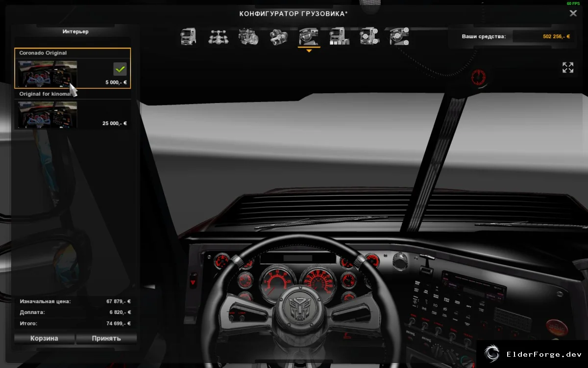Click the surcharge value 6 820,- €
The width and height of the screenshot is (588, 368).
(x=120, y=312)
